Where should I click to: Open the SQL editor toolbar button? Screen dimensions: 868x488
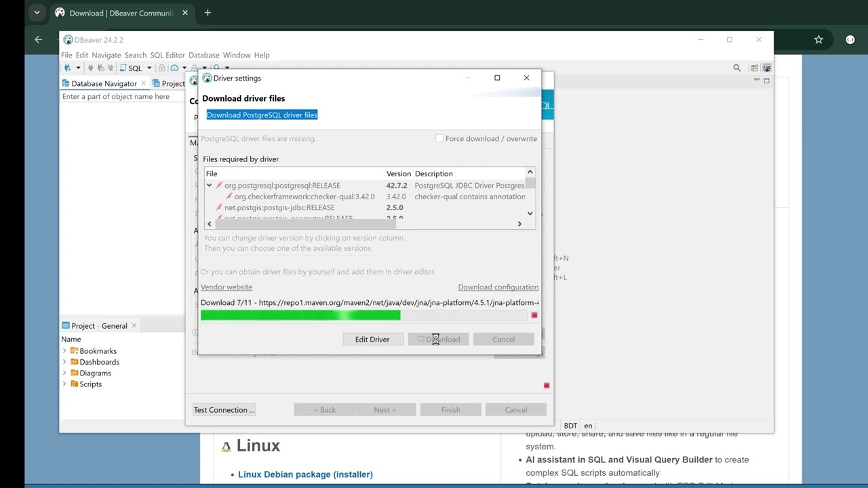[x=131, y=68]
